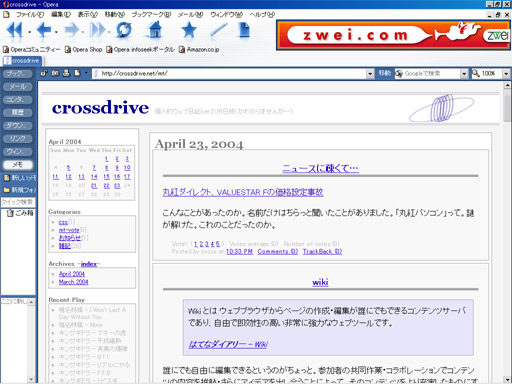Open the ブックマーク (Bookmarks) menu
Image resolution: width=512 pixels, height=384 pixels.
click(x=151, y=14)
